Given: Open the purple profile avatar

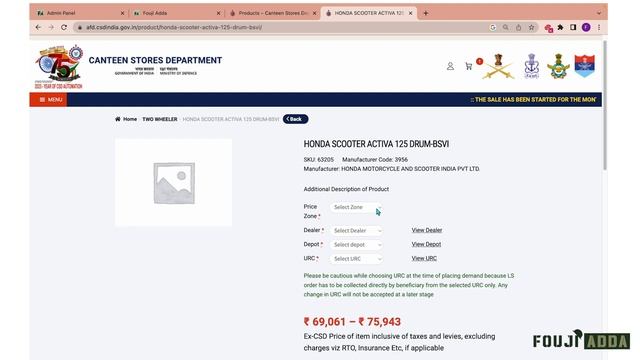Looking at the screenshot, I should (586, 27).
